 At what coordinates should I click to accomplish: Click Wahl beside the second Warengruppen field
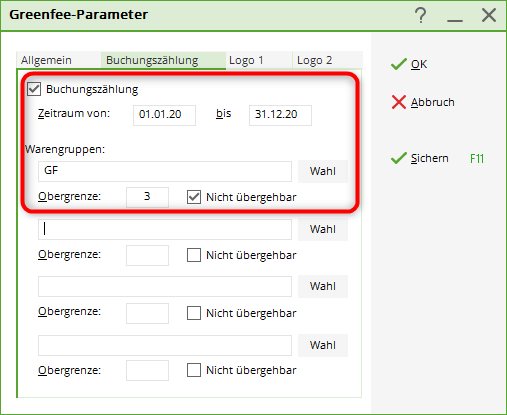pyautogui.click(x=323, y=229)
